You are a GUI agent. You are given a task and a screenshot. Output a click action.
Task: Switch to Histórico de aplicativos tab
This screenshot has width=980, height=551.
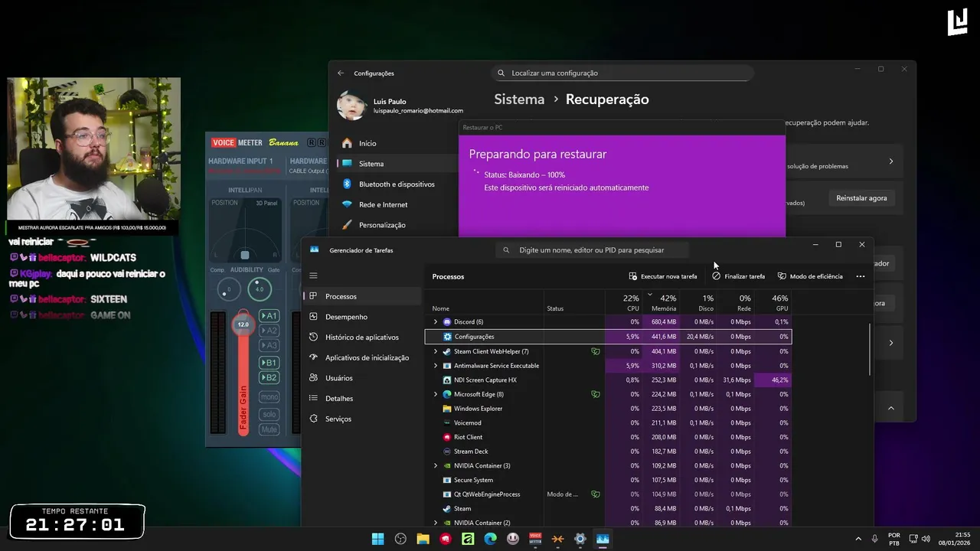pyautogui.click(x=363, y=337)
